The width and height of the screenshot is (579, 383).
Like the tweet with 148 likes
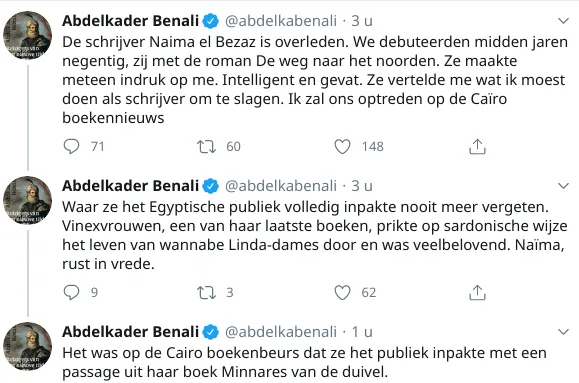(x=342, y=146)
